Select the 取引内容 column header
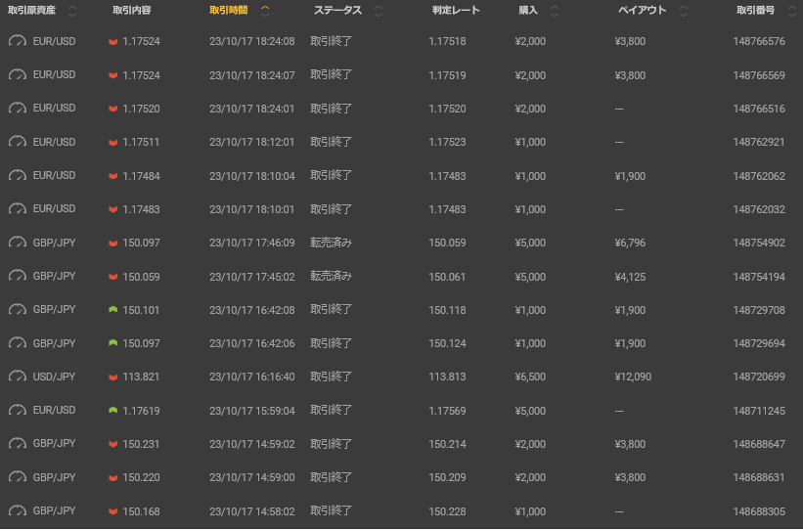The height and width of the screenshot is (532, 803). (x=133, y=11)
